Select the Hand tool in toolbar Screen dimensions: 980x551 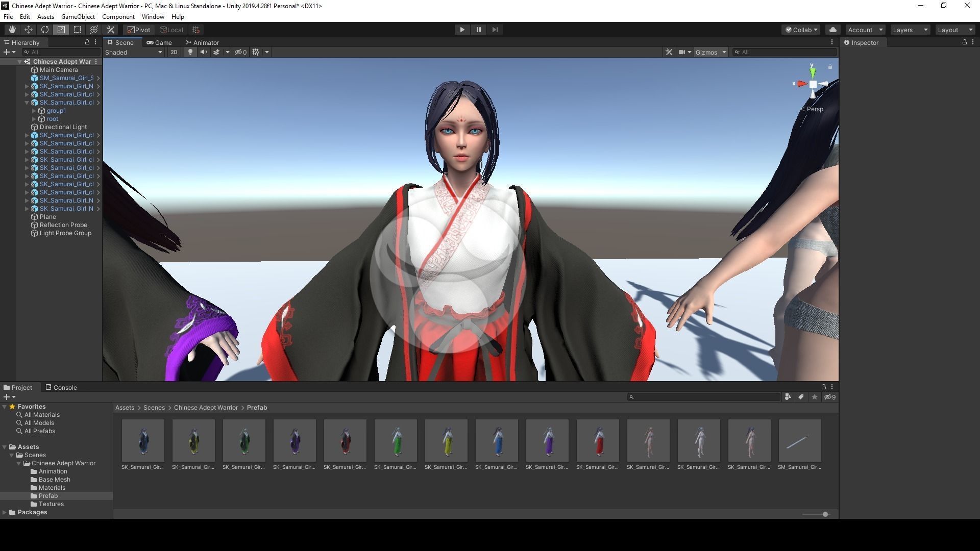pyautogui.click(x=12, y=30)
